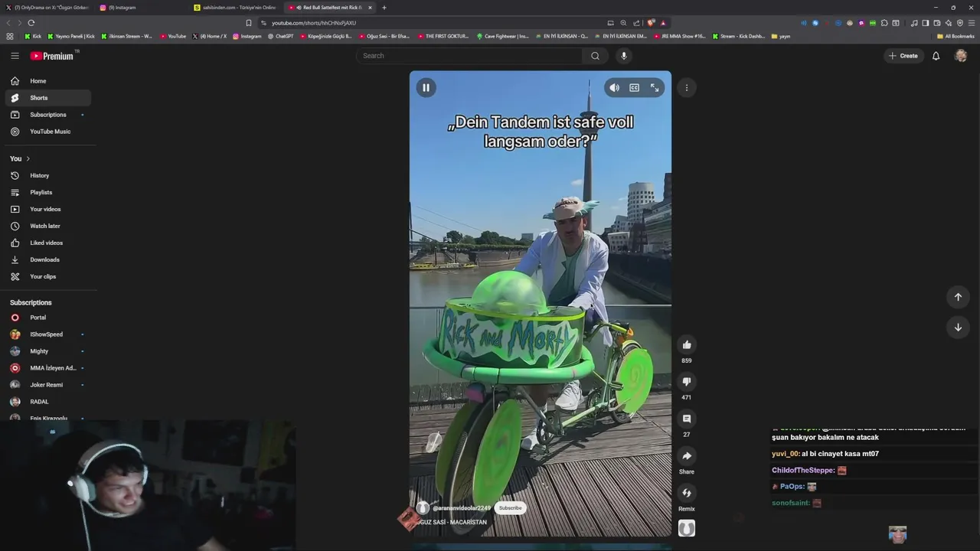Open Playlists in the sidebar
Image resolution: width=980 pixels, height=551 pixels.
click(x=48, y=193)
